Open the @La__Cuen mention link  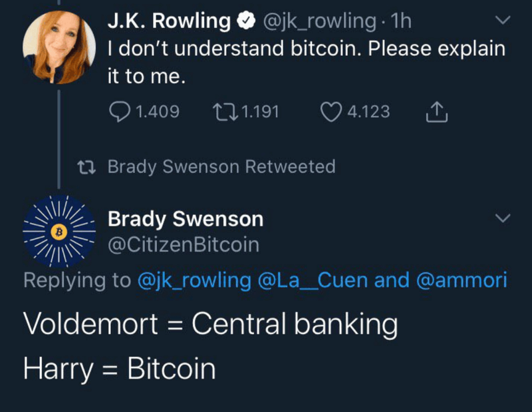[313, 280]
